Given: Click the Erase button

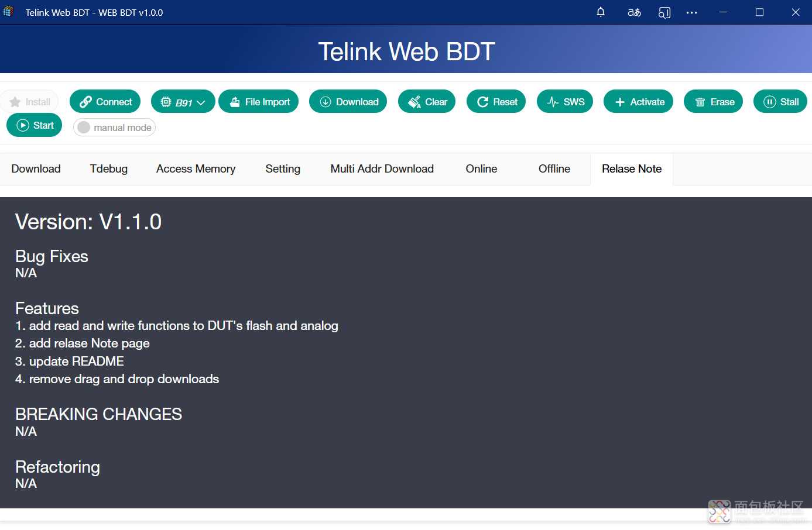Looking at the screenshot, I should 714,102.
